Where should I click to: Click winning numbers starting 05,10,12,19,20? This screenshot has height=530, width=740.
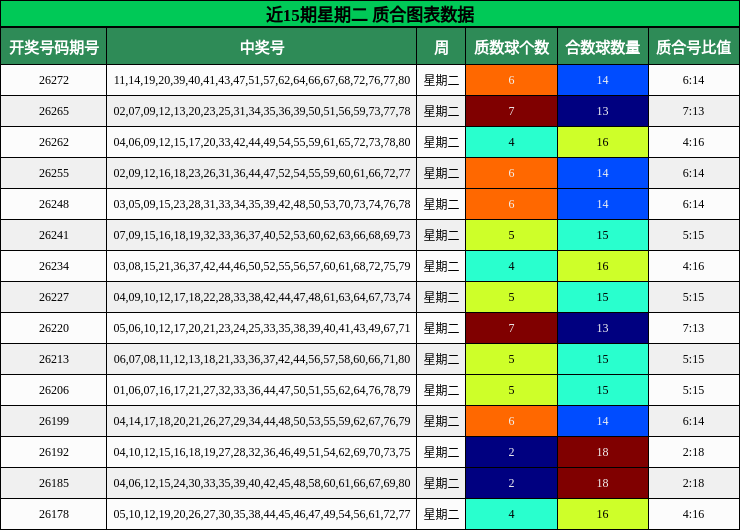click(x=262, y=514)
